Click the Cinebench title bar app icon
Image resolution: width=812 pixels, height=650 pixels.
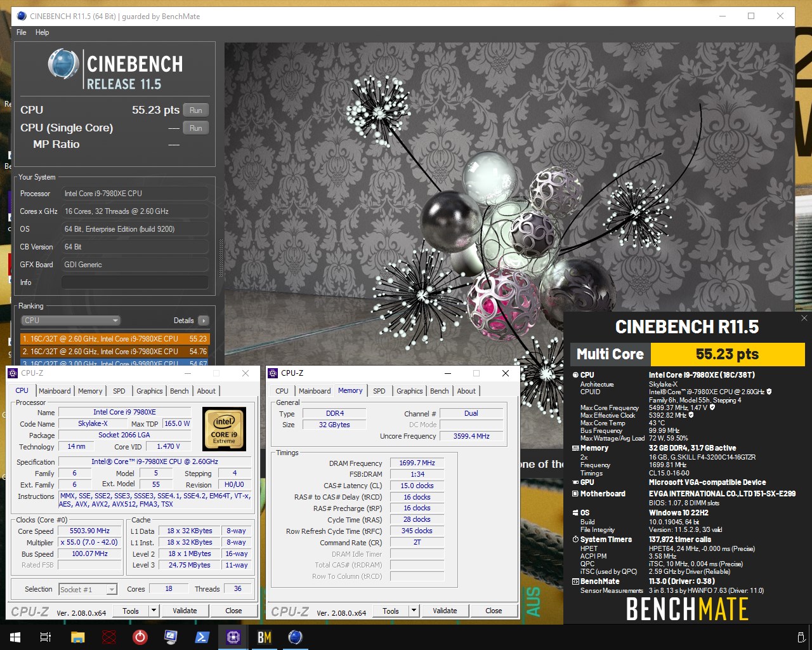(x=21, y=16)
